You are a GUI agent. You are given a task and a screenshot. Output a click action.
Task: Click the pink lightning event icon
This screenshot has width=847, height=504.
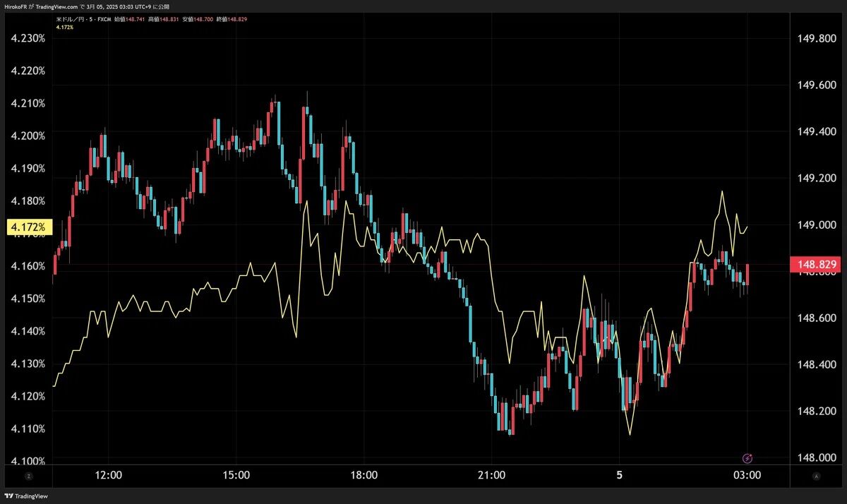748,458
